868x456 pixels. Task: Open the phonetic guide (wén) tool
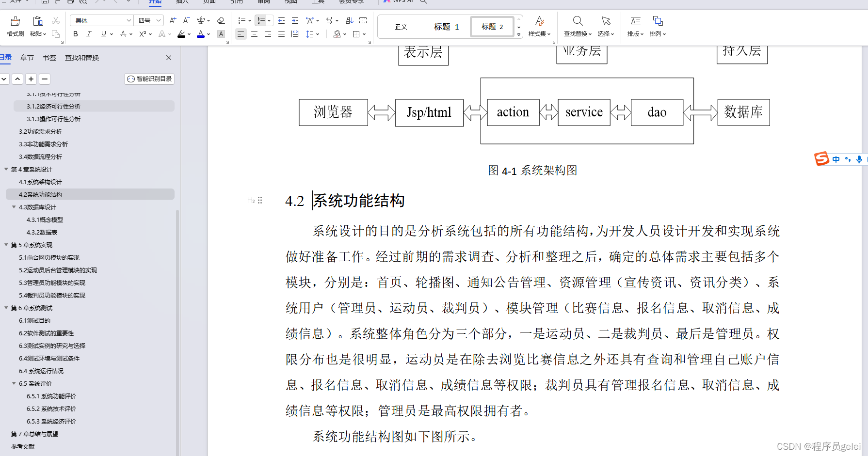(201, 20)
